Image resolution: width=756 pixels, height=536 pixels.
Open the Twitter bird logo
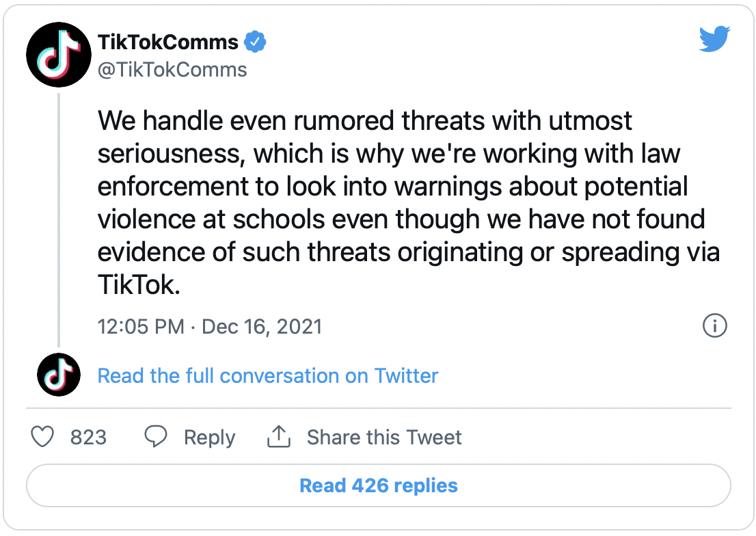[x=715, y=40]
